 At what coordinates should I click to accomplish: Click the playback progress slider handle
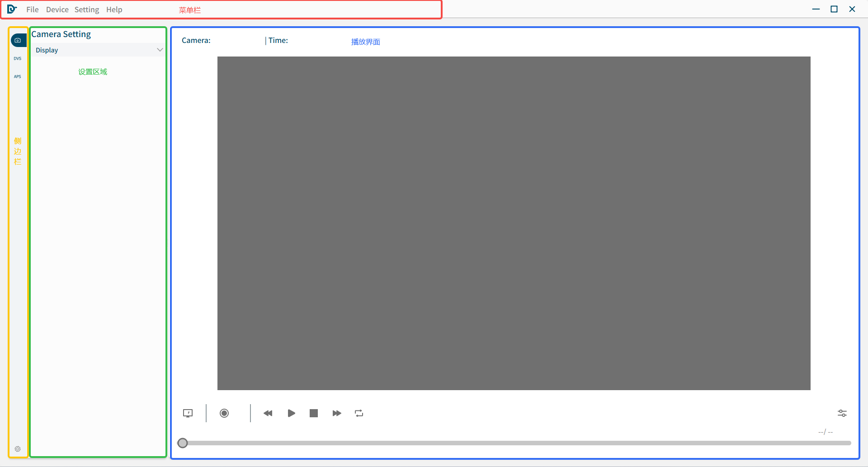point(183,443)
